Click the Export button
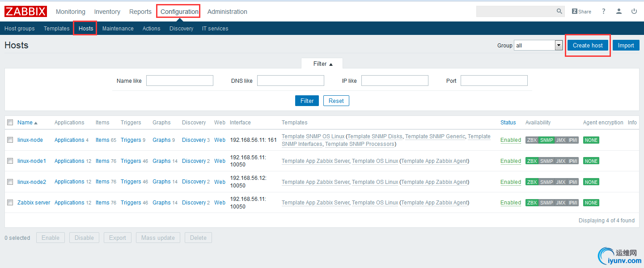The width and height of the screenshot is (644, 268). (118, 238)
